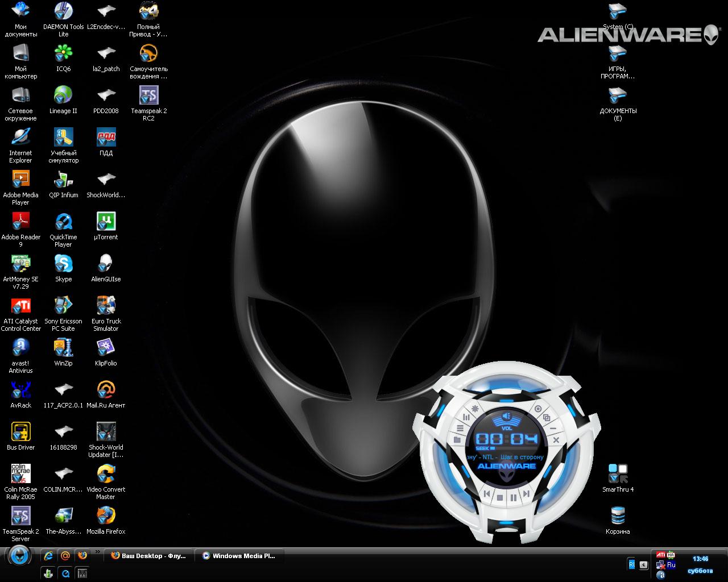Select the Colin McRae Rally 2005 icon

21,482
